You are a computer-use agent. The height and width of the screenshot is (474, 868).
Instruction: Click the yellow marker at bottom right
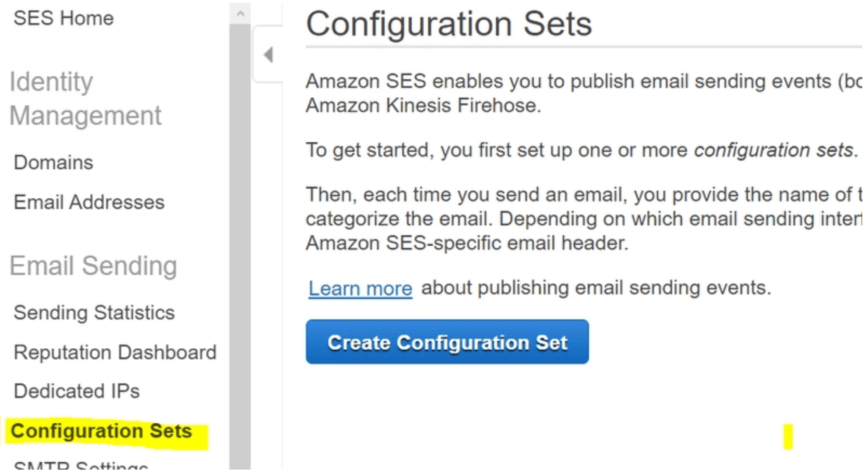(x=788, y=436)
